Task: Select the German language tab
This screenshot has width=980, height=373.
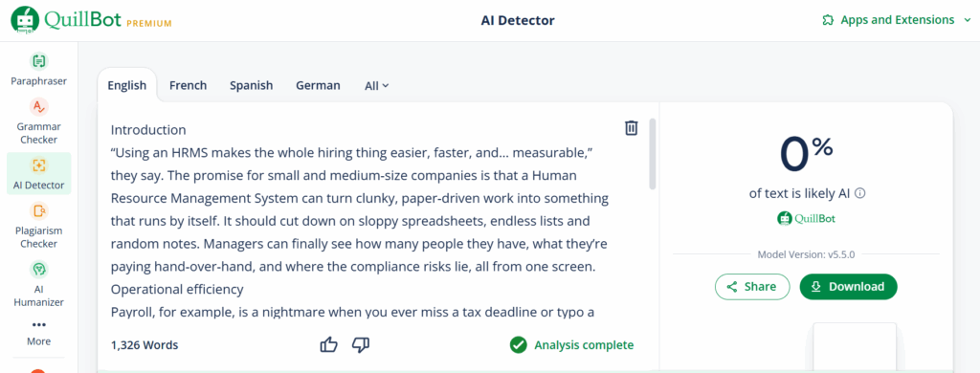Action: [x=318, y=85]
